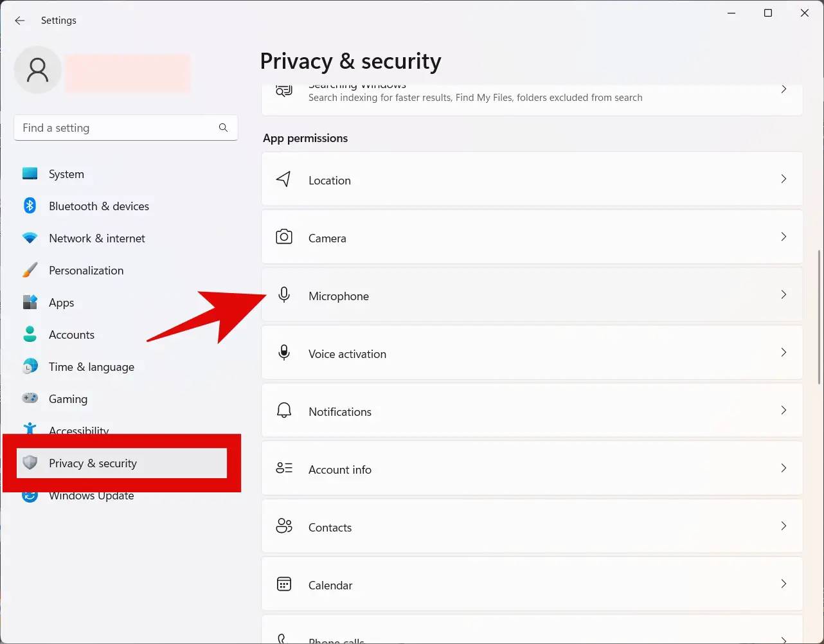Open Accounts settings page
Screen dimensions: 824x644
coord(71,335)
